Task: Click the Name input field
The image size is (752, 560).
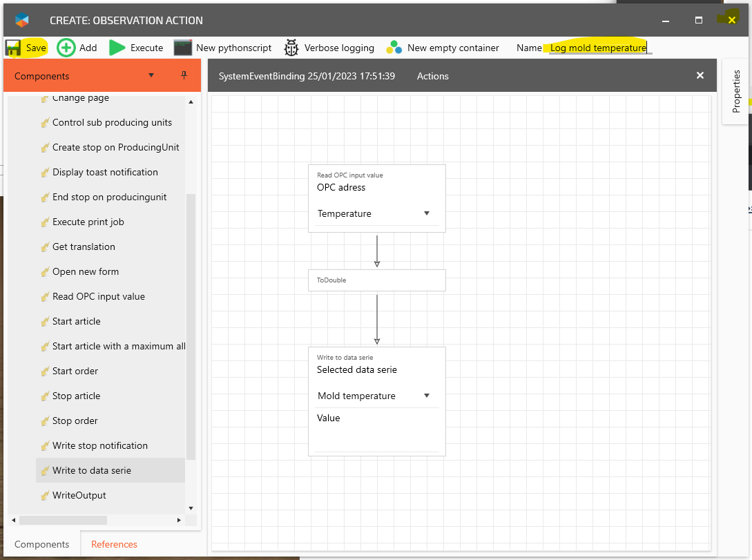Action: [598, 48]
